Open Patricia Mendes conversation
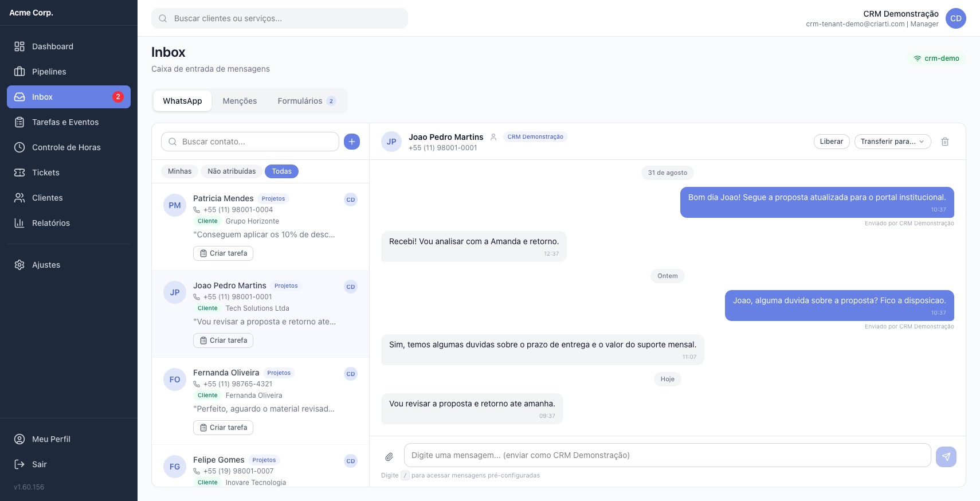The image size is (980, 501). [x=260, y=227]
